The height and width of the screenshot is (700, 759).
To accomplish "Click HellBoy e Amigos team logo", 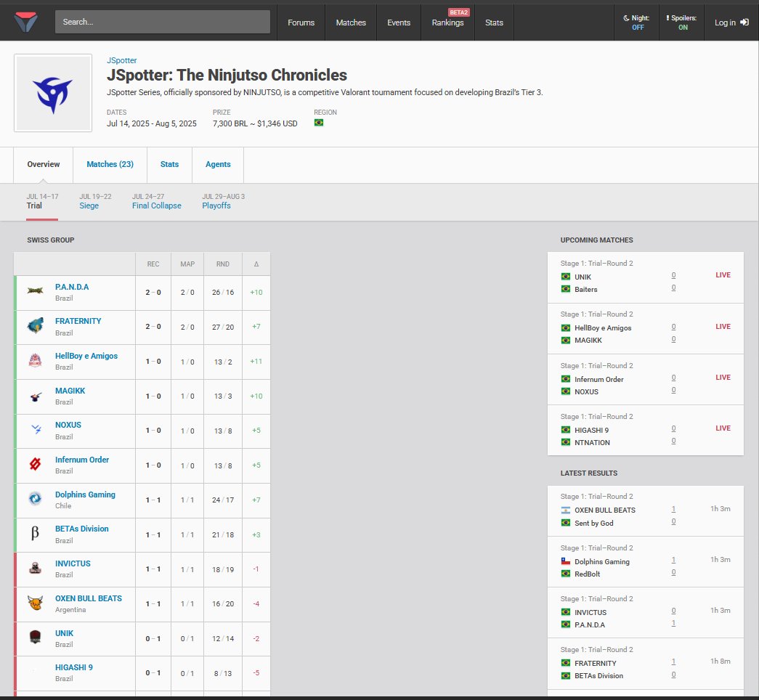I will 35,361.
